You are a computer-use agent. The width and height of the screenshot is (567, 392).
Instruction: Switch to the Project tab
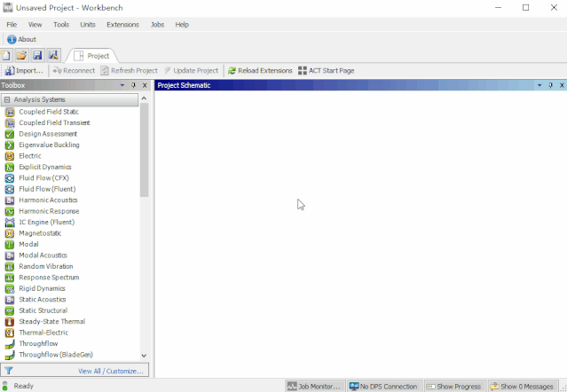pos(92,56)
